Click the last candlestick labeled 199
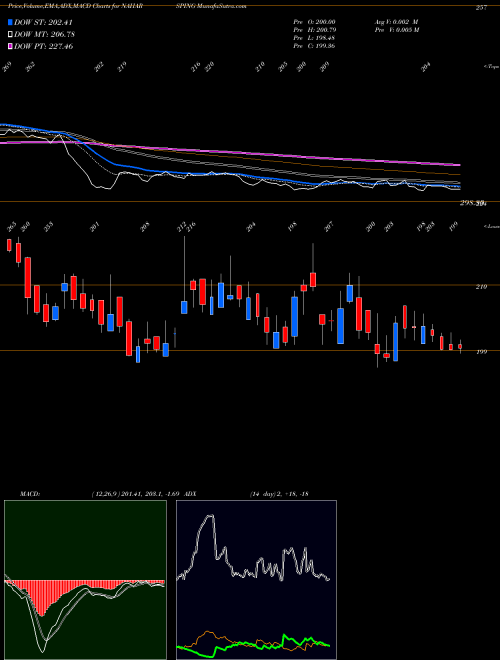 click(460, 346)
